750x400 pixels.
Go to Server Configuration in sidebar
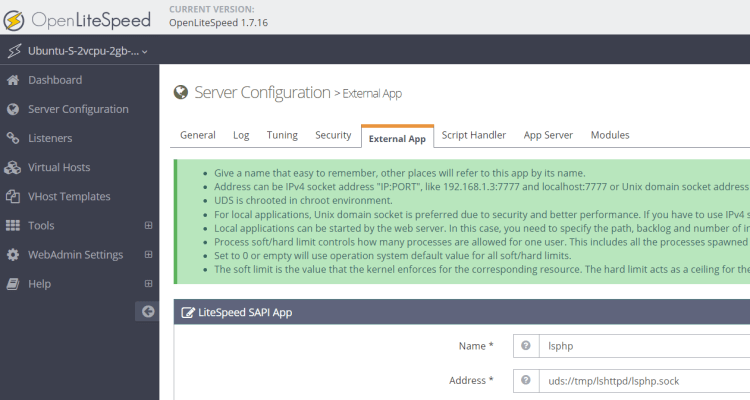click(79, 109)
